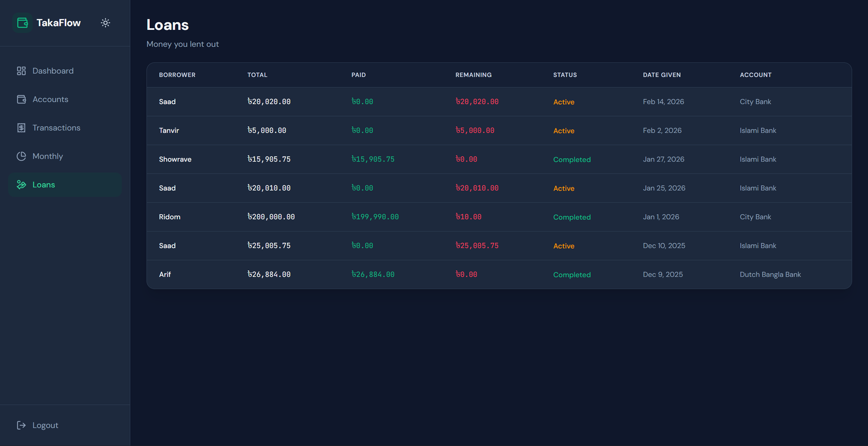Click the Logout arrow icon
The image size is (868, 446).
(x=21, y=425)
